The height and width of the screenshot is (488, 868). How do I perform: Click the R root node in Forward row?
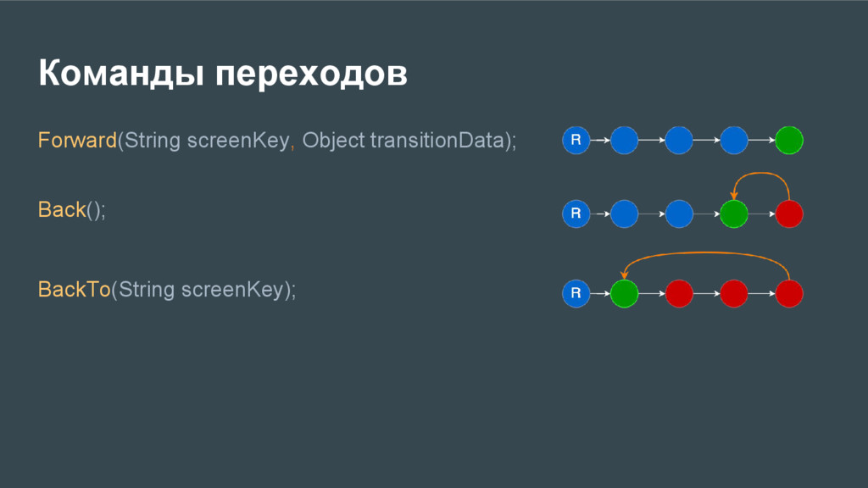tap(576, 140)
